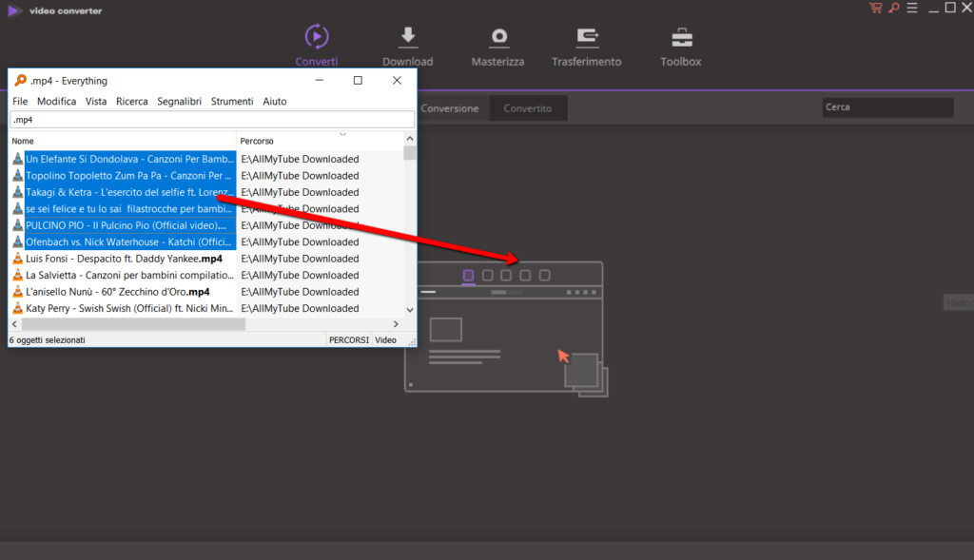Select Un Elefante Si Dondolava file

pos(129,159)
